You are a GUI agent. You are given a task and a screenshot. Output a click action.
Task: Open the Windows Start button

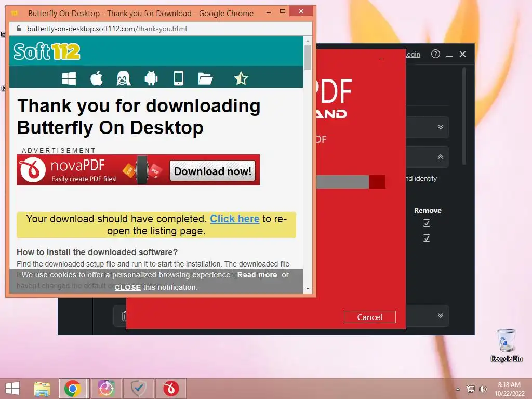[12, 389]
